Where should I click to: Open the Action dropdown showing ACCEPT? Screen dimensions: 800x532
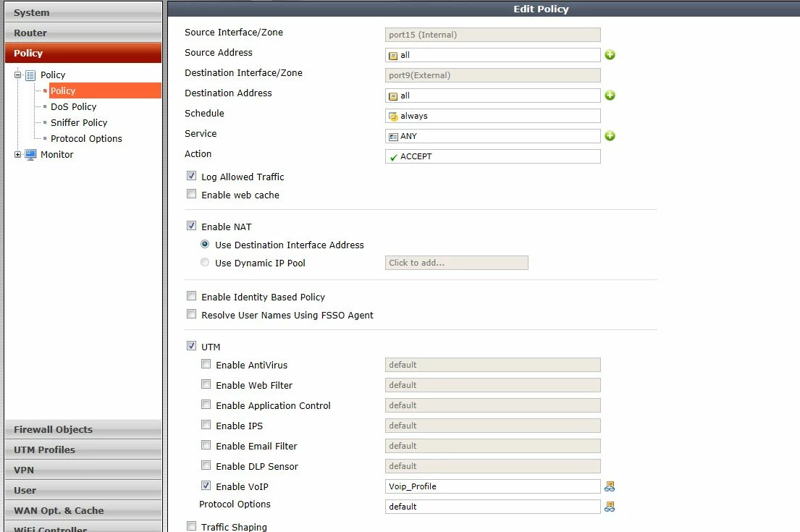pyautogui.click(x=493, y=156)
